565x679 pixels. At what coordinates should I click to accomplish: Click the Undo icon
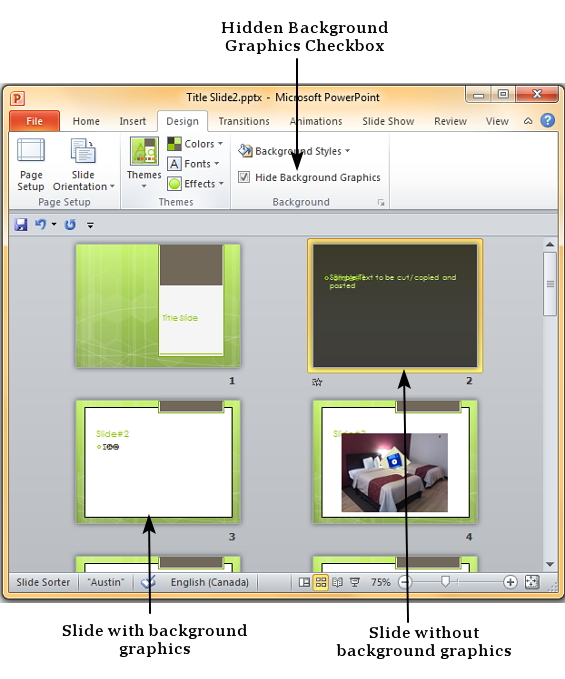(x=41, y=224)
